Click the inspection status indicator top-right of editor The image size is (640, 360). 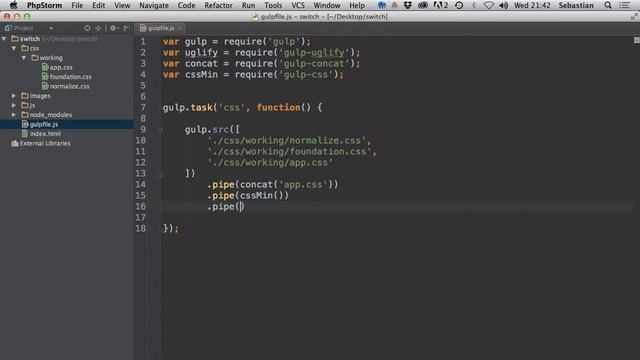636,40
